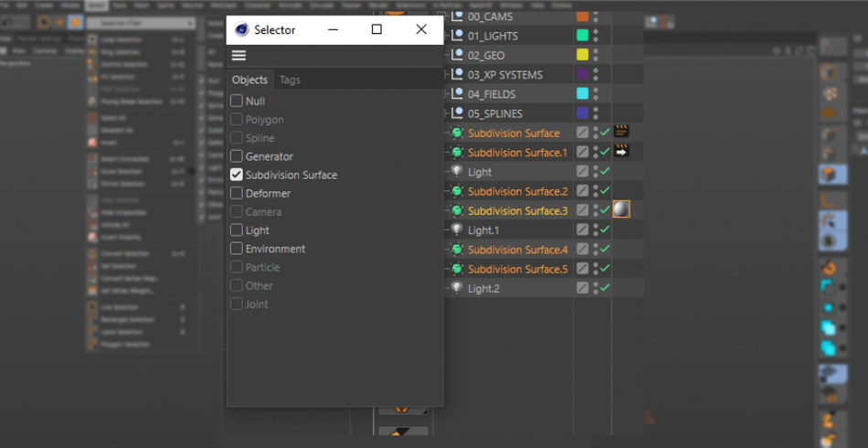Click the lightbulb icon of the Light object
Image resolution: width=868 pixels, height=448 pixels.
click(457, 172)
